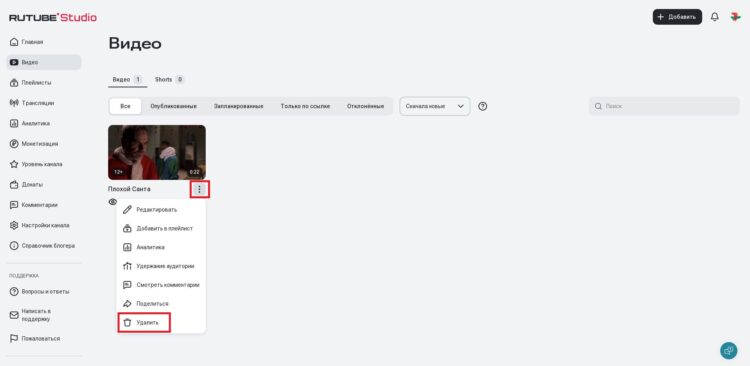Choose Удалить from the context menu
750x366 pixels.
click(161, 322)
